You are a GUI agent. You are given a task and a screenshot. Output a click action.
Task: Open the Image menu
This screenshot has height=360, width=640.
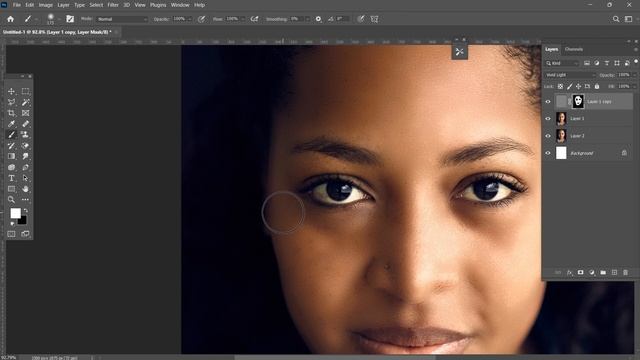click(x=45, y=5)
